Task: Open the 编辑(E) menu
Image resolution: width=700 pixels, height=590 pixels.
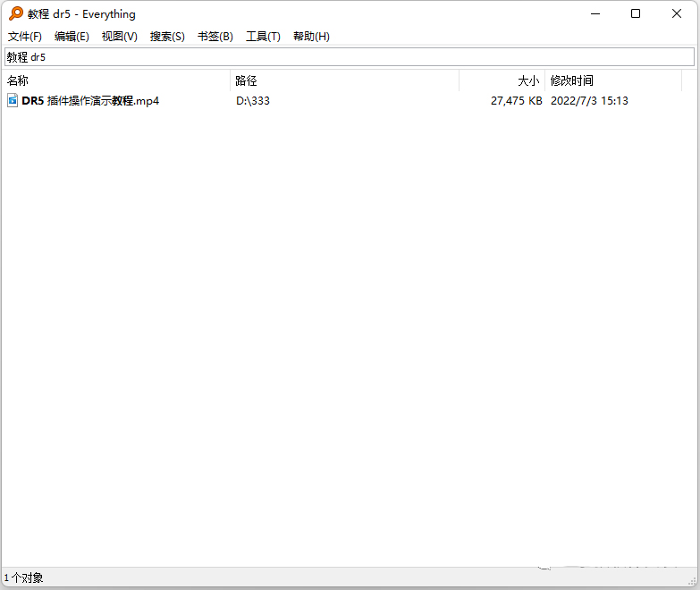Action: click(x=72, y=37)
